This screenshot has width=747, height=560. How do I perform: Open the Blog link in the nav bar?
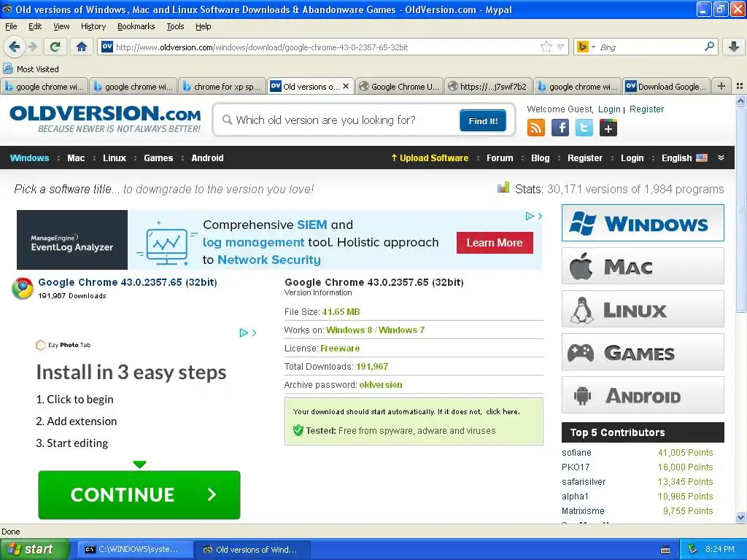[541, 157]
